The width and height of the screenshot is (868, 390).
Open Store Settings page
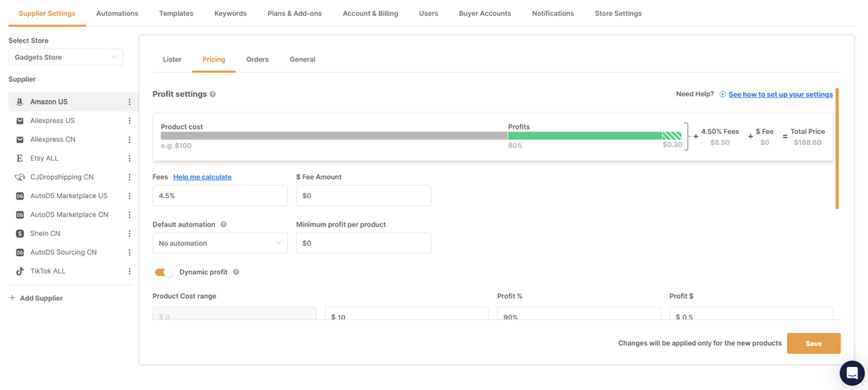click(618, 13)
